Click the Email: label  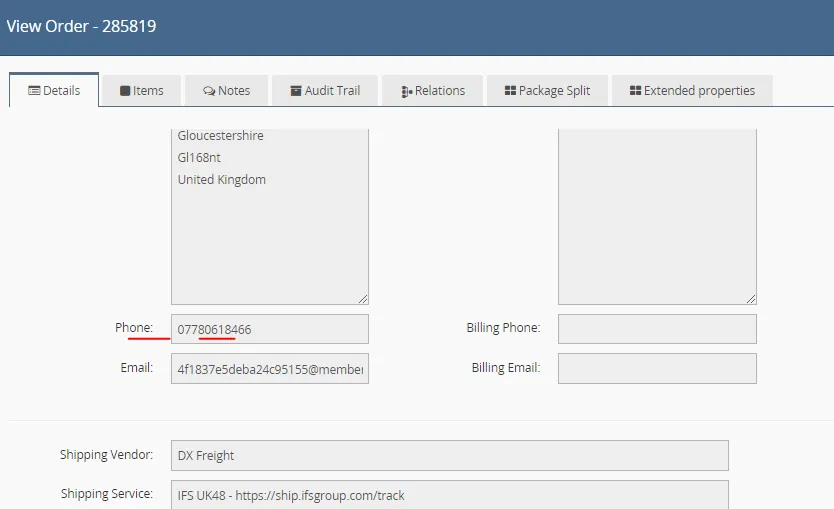pyautogui.click(x=137, y=368)
